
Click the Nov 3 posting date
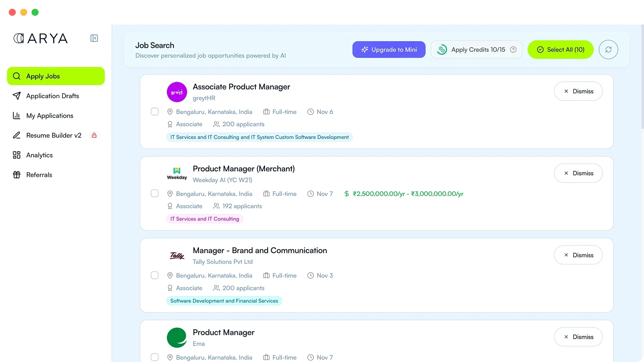(325, 276)
